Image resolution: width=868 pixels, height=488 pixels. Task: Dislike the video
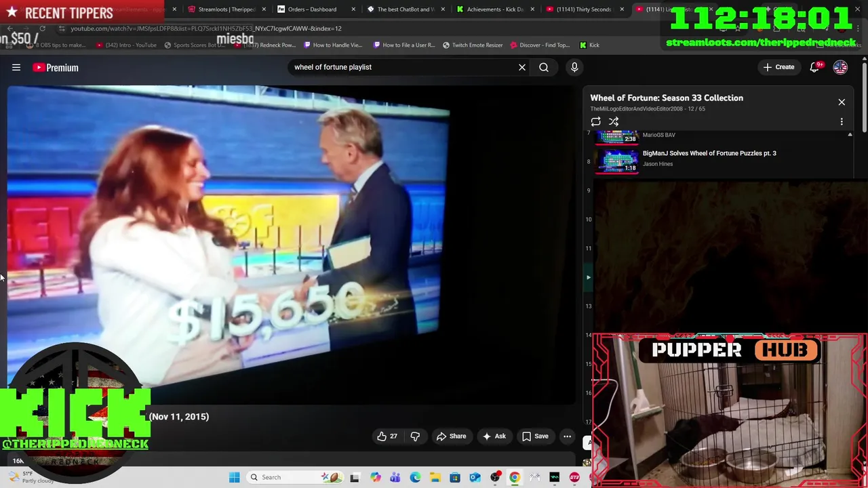pos(415,436)
